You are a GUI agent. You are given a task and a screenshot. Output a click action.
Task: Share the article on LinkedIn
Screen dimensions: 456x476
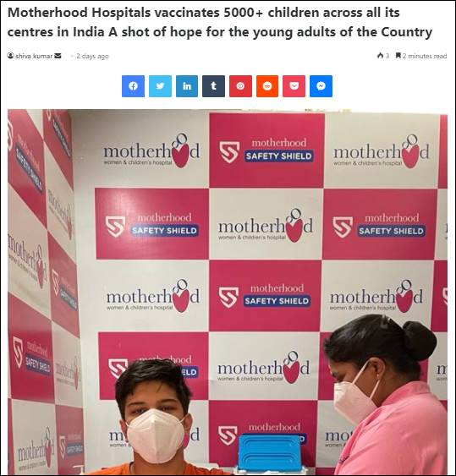coord(187,86)
